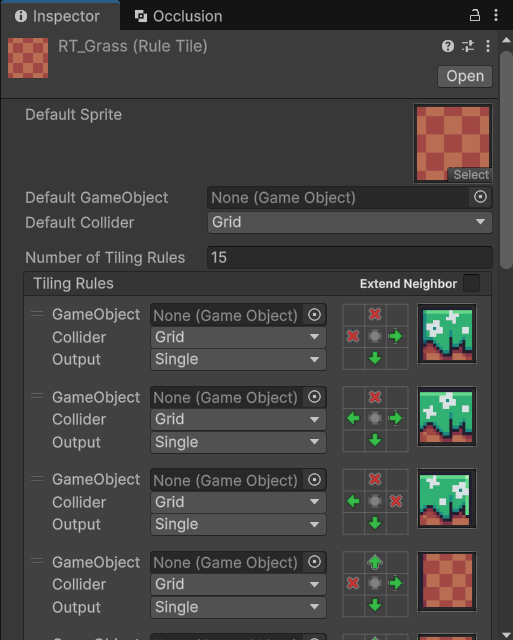Open the Occlusion tab
The width and height of the screenshot is (513, 640).
[179, 16]
